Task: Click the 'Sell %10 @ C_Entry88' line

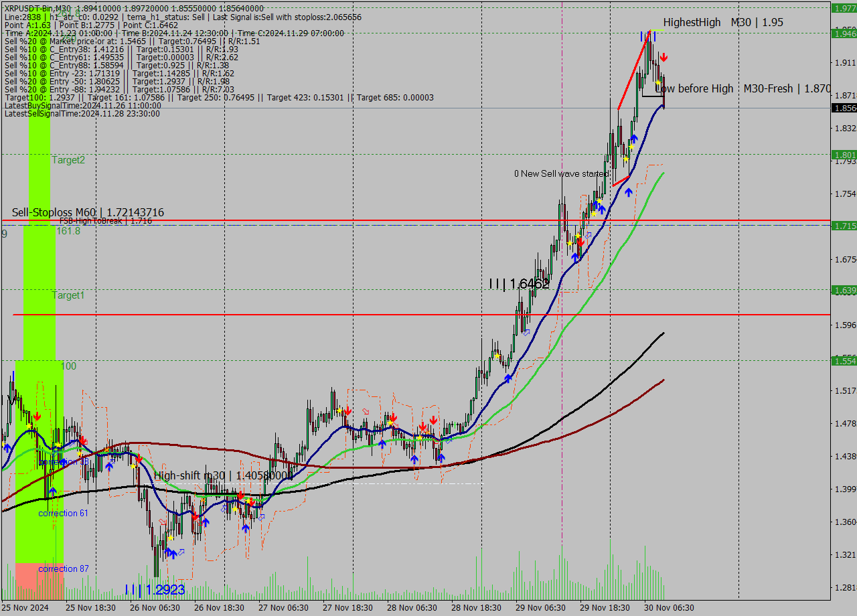Action: click(x=117, y=65)
